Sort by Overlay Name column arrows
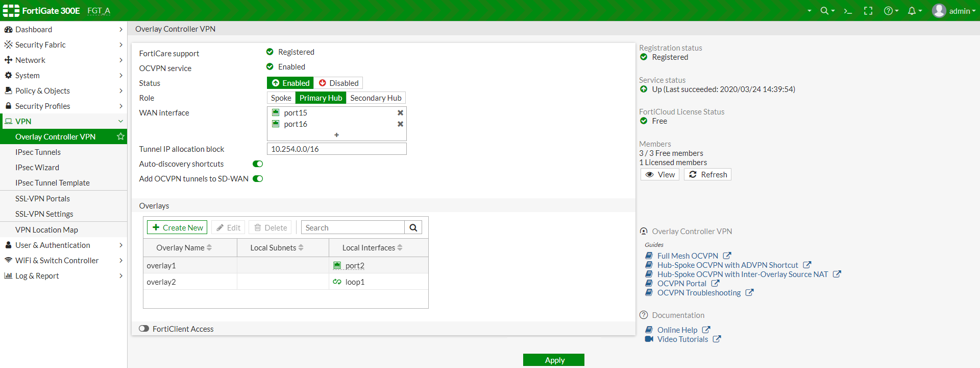 [x=209, y=247]
